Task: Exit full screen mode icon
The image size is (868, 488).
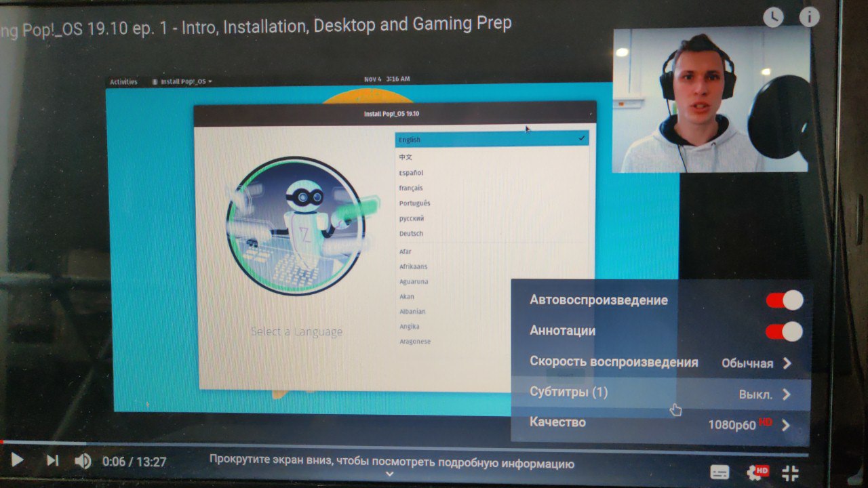Action: point(790,472)
